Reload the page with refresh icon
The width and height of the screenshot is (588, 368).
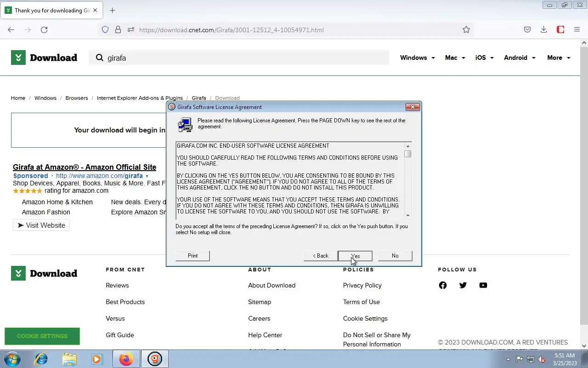[x=44, y=29]
